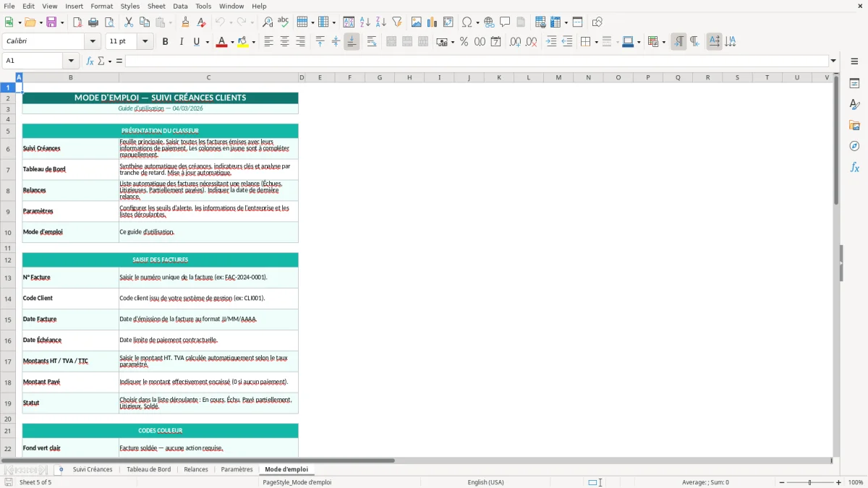The height and width of the screenshot is (488, 868).
Task: Click the Save document icon
Action: click(x=51, y=22)
